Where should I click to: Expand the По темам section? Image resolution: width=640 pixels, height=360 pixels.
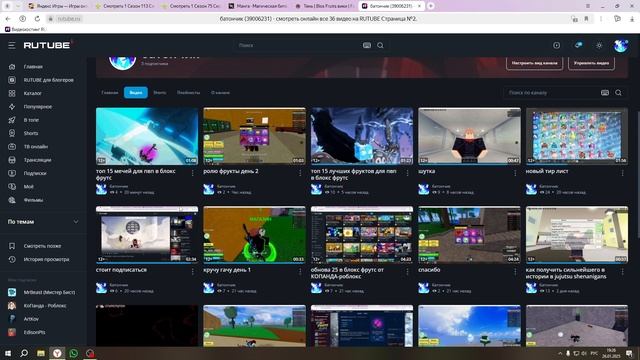click(x=76, y=222)
